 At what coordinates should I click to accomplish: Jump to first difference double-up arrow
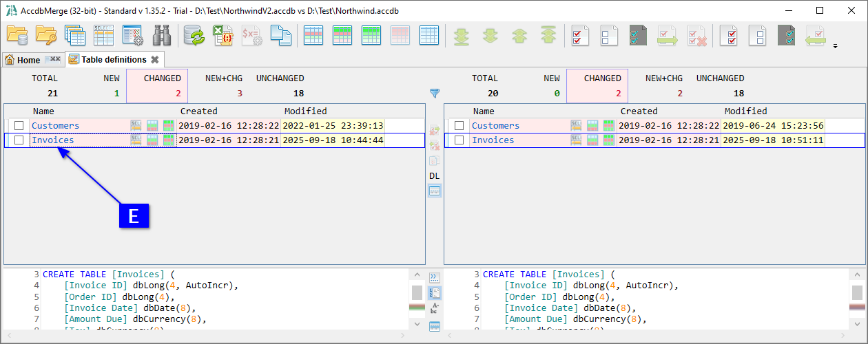[548, 34]
